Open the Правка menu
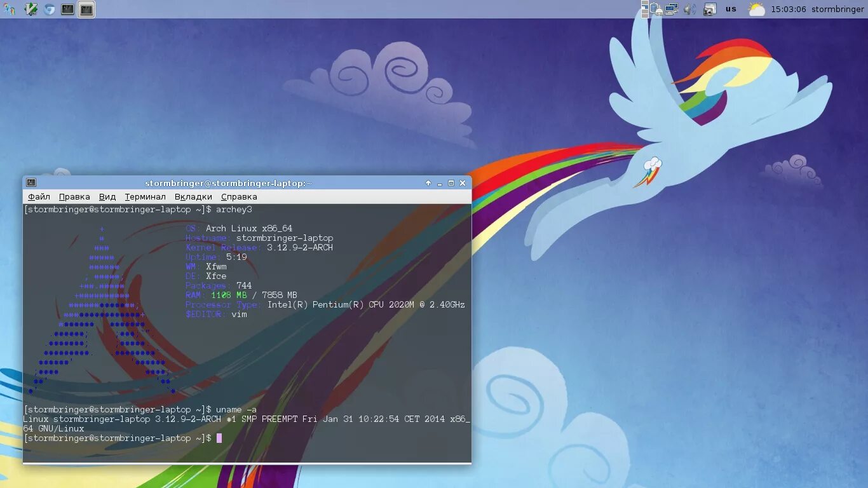Image resolution: width=868 pixels, height=488 pixels. 74,197
